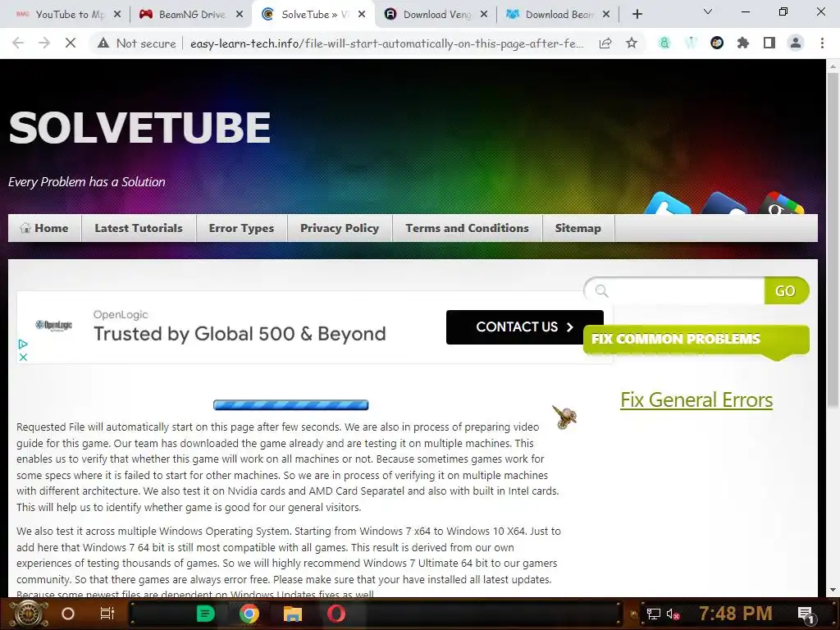The image size is (840, 630).
Task: Click the AdChoices triangle icon
Action: tap(23, 344)
